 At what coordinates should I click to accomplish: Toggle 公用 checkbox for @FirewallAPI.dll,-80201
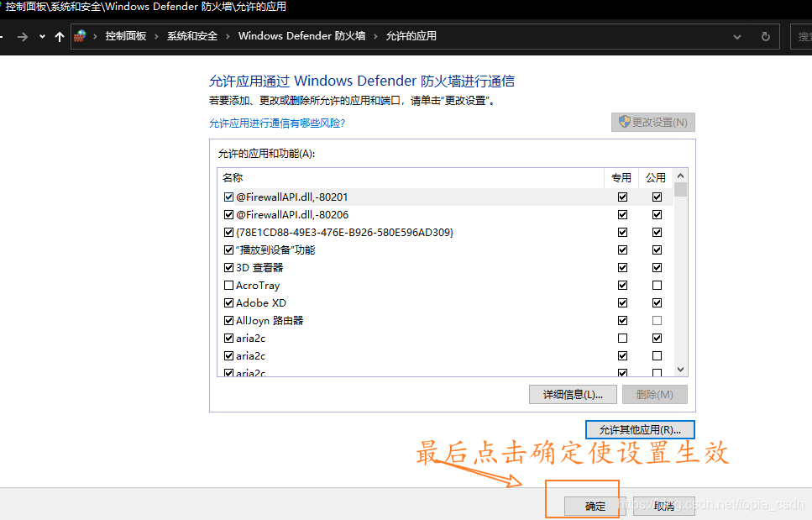click(x=657, y=197)
